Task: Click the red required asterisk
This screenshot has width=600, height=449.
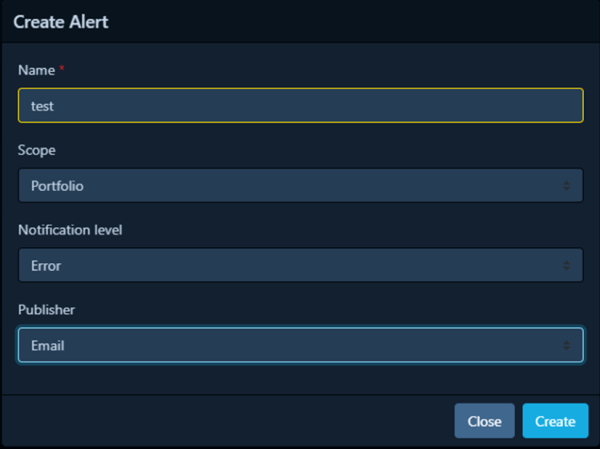Action: coord(61,69)
